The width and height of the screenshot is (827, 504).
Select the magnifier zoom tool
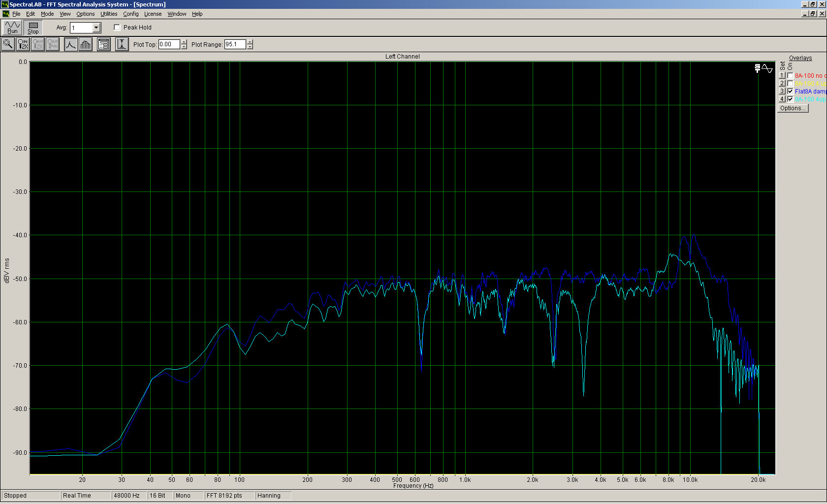[8, 44]
